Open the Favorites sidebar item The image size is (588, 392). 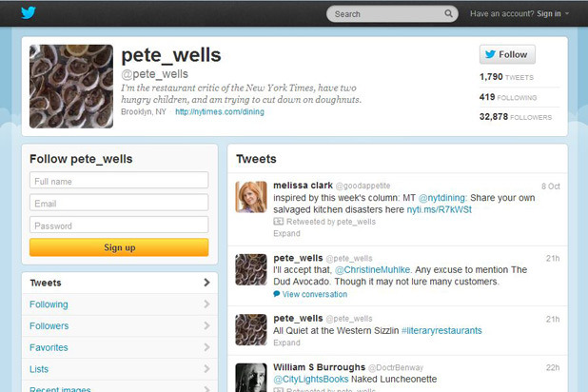120,347
